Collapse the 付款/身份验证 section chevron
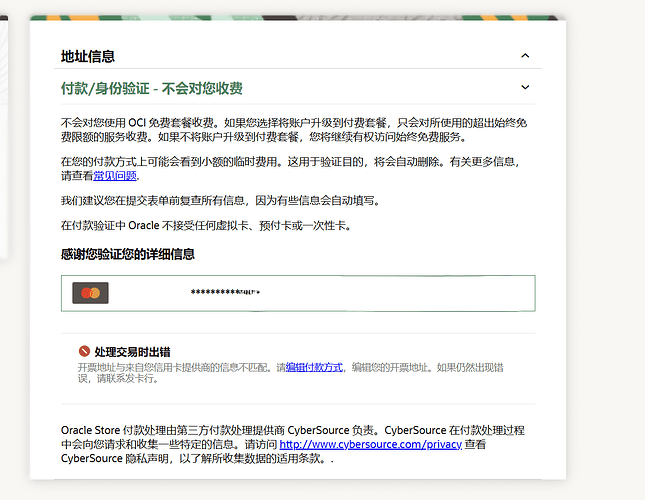Screen dimensions: 645x500 525,87
